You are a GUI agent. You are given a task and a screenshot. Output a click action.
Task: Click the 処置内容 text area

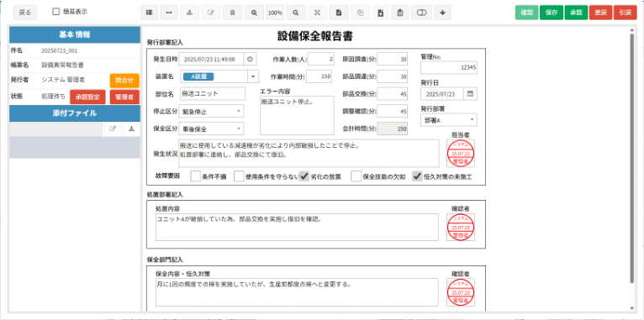(297, 228)
